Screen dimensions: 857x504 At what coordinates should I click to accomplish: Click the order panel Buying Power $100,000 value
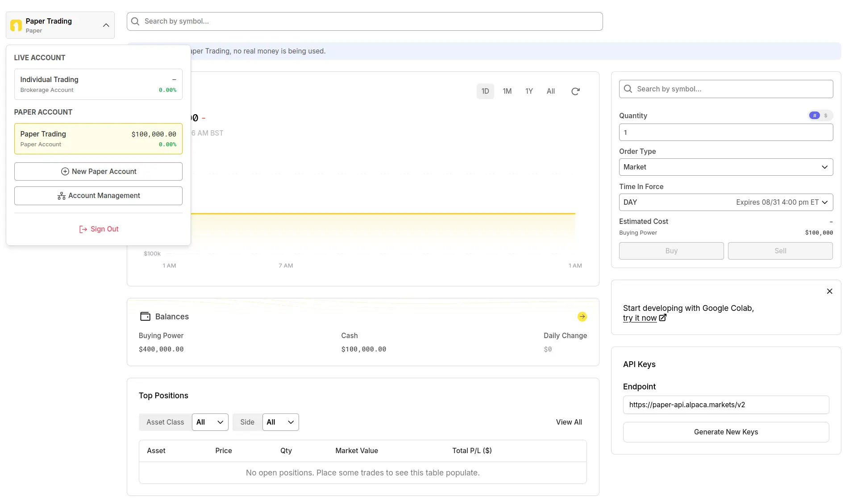[819, 233]
